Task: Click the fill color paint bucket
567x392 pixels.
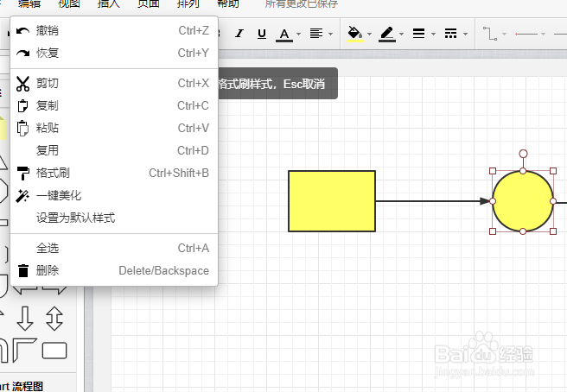Action: pos(355,34)
